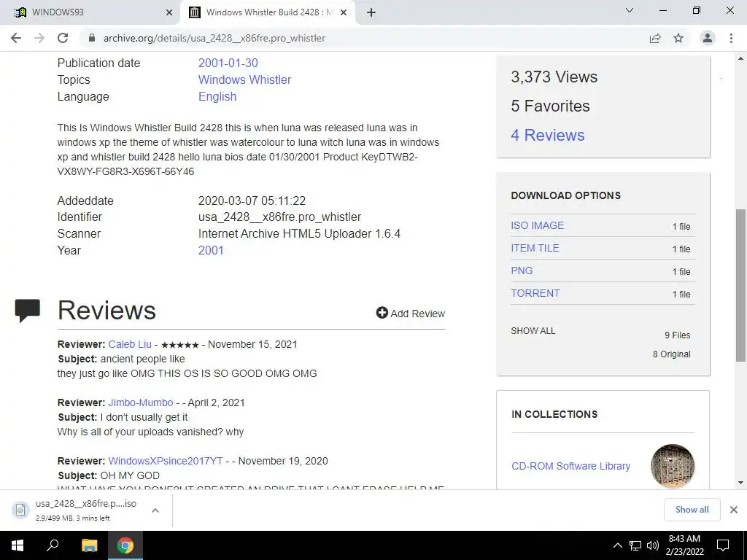Open the Year 2001 link
This screenshot has width=747, height=560.
click(211, 250)
